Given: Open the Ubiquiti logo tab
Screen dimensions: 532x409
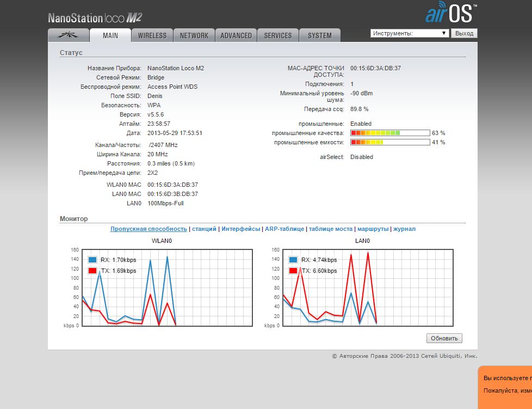Looking at the screenshot, I should coord(69,35).
